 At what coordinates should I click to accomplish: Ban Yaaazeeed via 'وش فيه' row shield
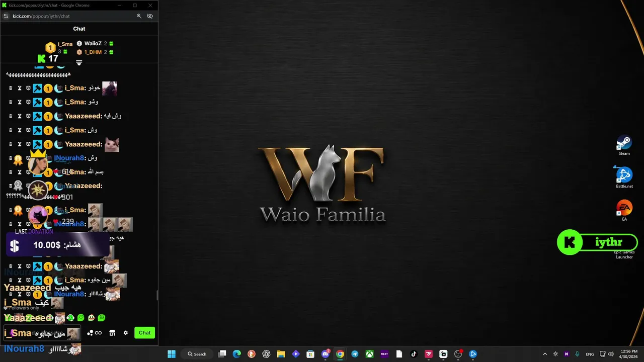tap(28, 116)
